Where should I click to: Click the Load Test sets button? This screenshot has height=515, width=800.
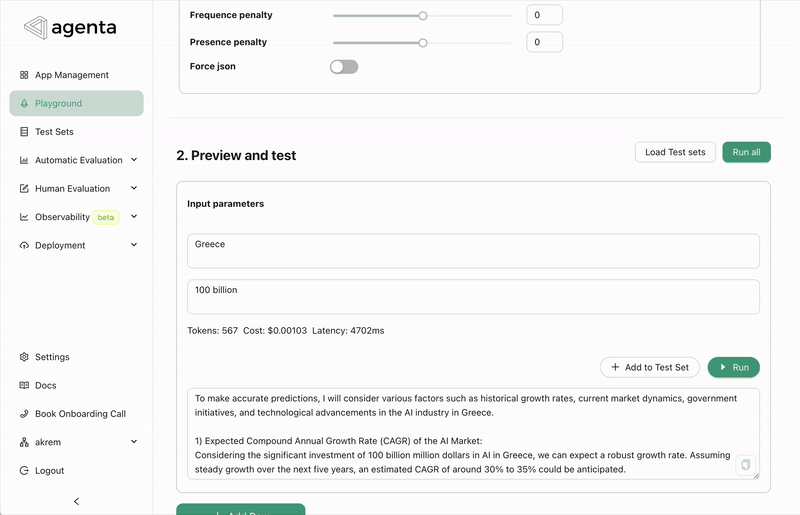[x=675, y=152]
